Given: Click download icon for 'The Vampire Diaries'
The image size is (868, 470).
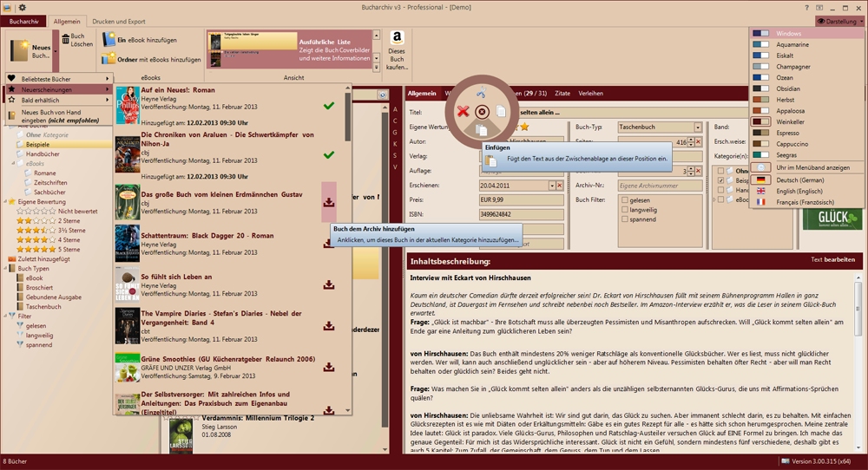Looking at the screenshot, I should (329, 326).
